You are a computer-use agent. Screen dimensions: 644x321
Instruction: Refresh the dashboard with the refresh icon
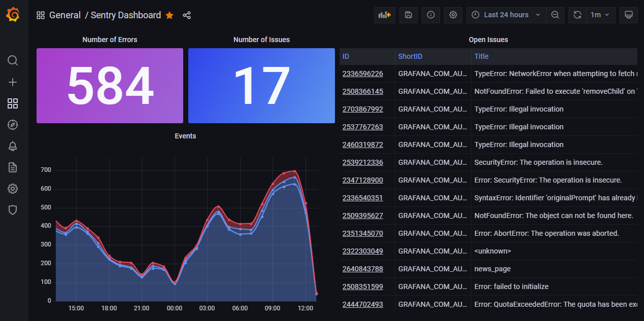pyautogui.click(x=577, y=15)
